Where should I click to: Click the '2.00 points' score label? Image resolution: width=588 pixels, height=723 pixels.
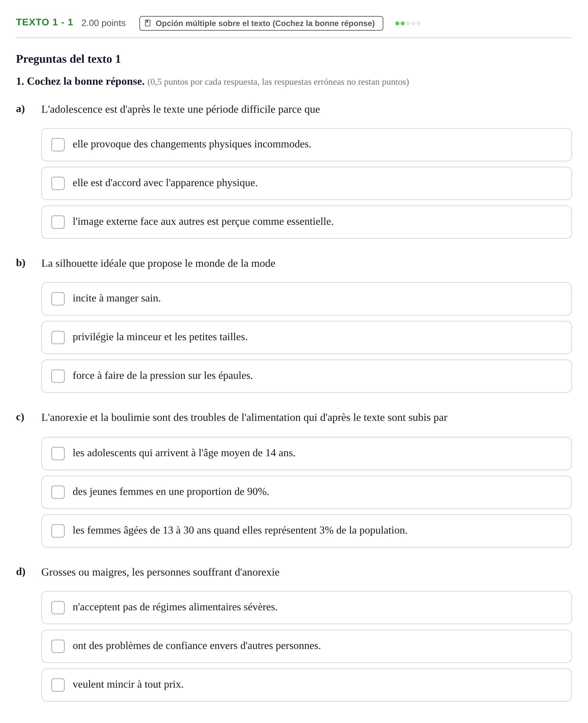[103, 23]
